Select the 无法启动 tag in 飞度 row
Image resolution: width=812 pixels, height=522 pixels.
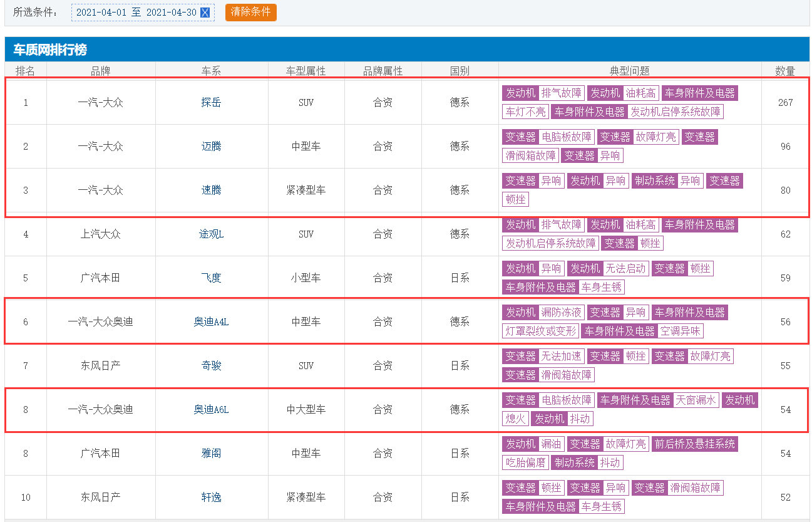(x=625, y=269)
